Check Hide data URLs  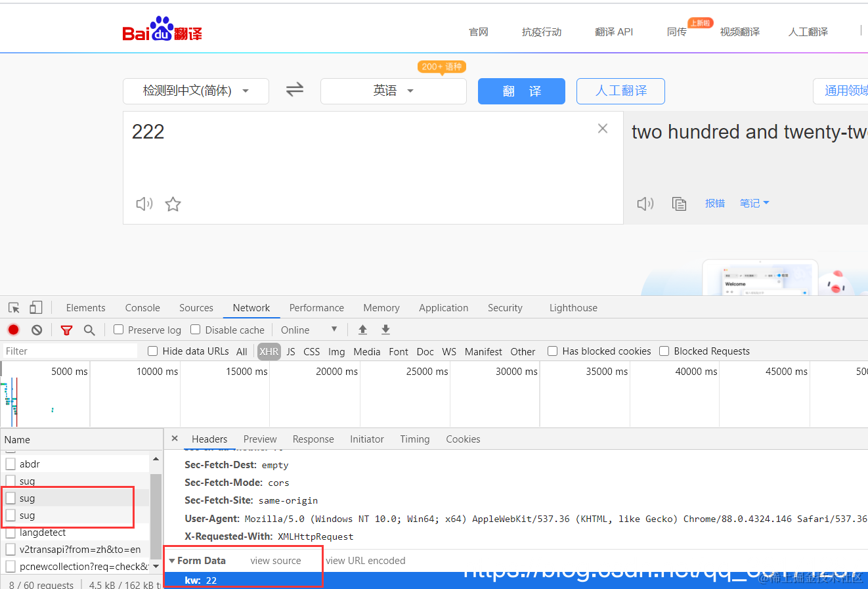click(x=153, y=351)
